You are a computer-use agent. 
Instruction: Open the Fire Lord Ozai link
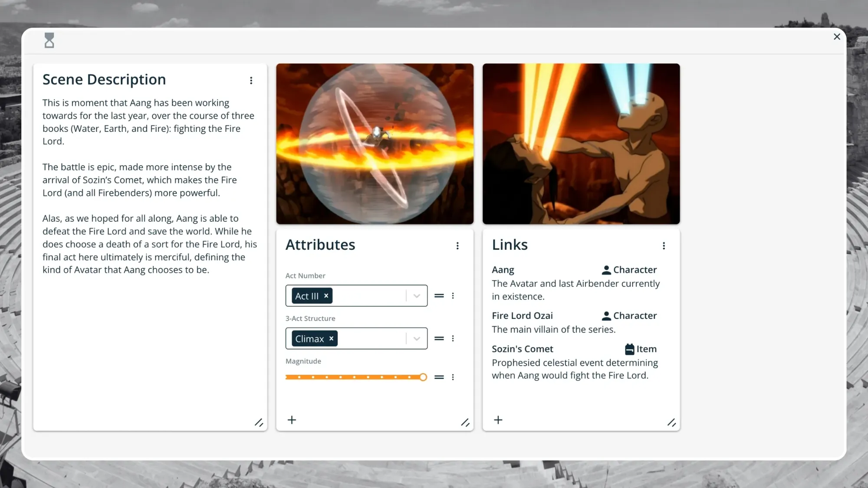click(522, 316)
